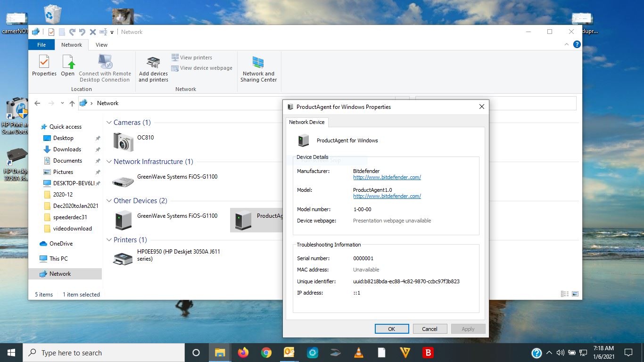Image resolution: width=644 pixels, height=362 pixels.
Task: Open Desktop in the navigation pane
Action: (x=63, y=138)
